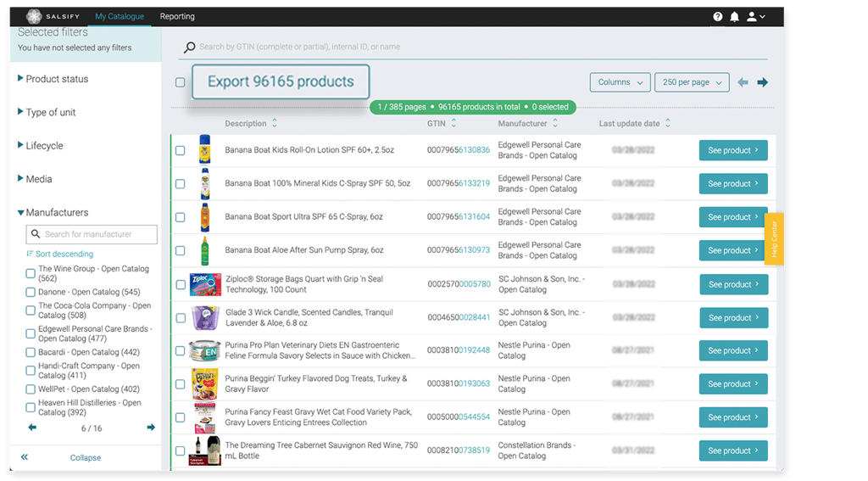This screenshot has height=481, width=868.
Task: Click the '1 / 385 pages' status text
Action: click(402, 107)
